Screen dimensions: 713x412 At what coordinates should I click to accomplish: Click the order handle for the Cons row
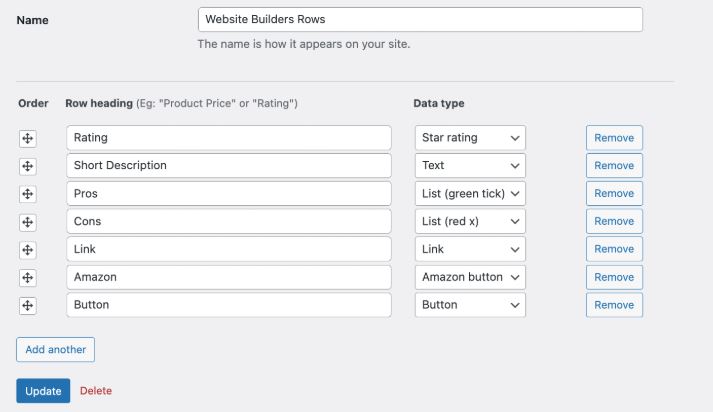[x=28, y=222]
